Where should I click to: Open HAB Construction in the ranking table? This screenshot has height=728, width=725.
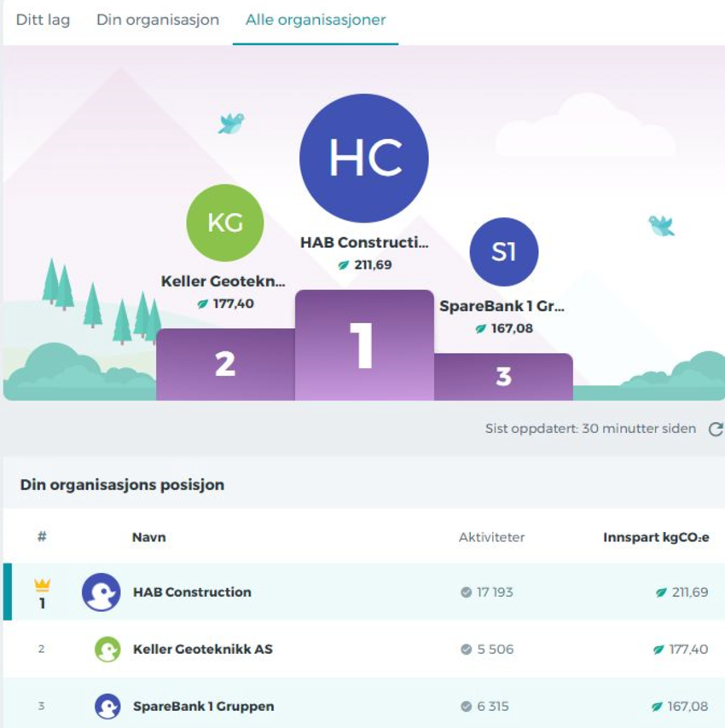[x=192, y=592]
